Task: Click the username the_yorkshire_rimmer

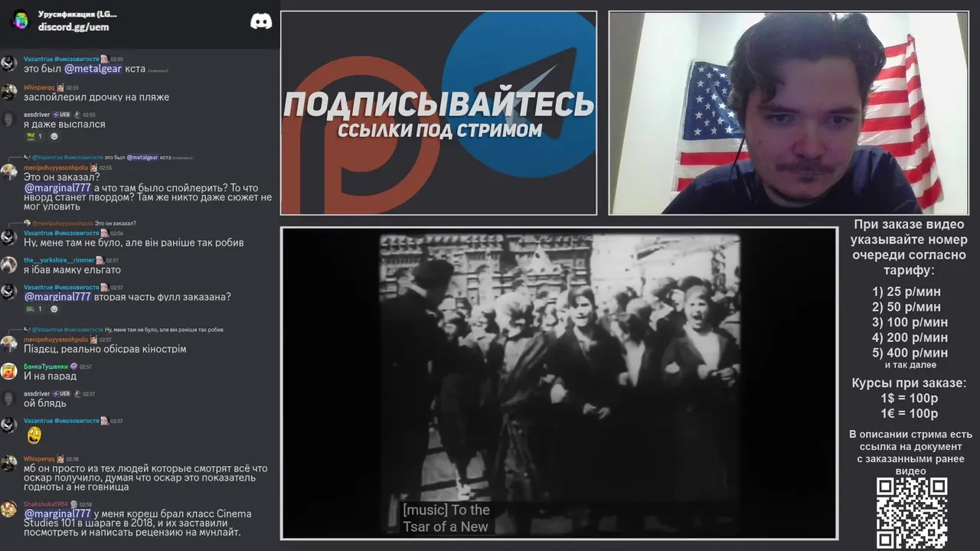Action: pyautogui.click(x=59, y=260)
